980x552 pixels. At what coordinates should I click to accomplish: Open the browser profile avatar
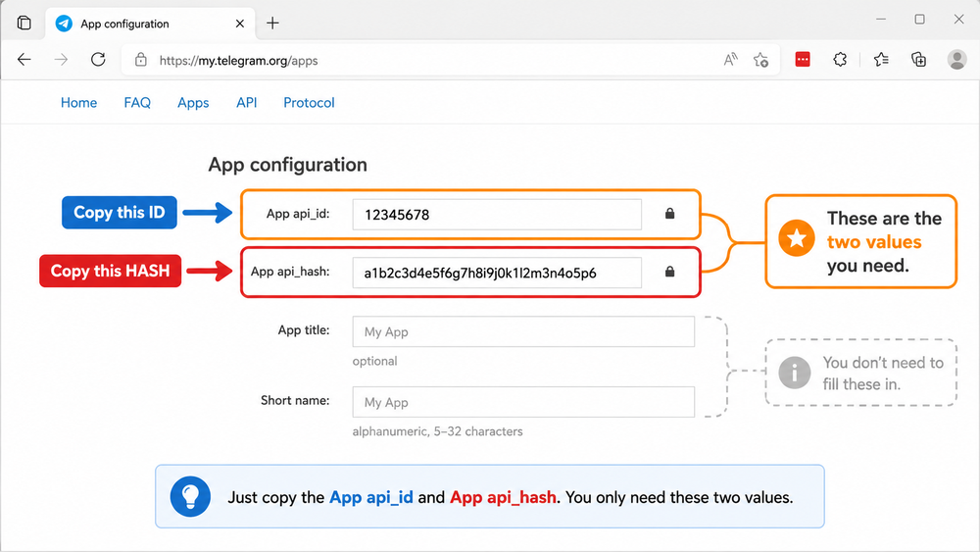(x=956, y=60)
